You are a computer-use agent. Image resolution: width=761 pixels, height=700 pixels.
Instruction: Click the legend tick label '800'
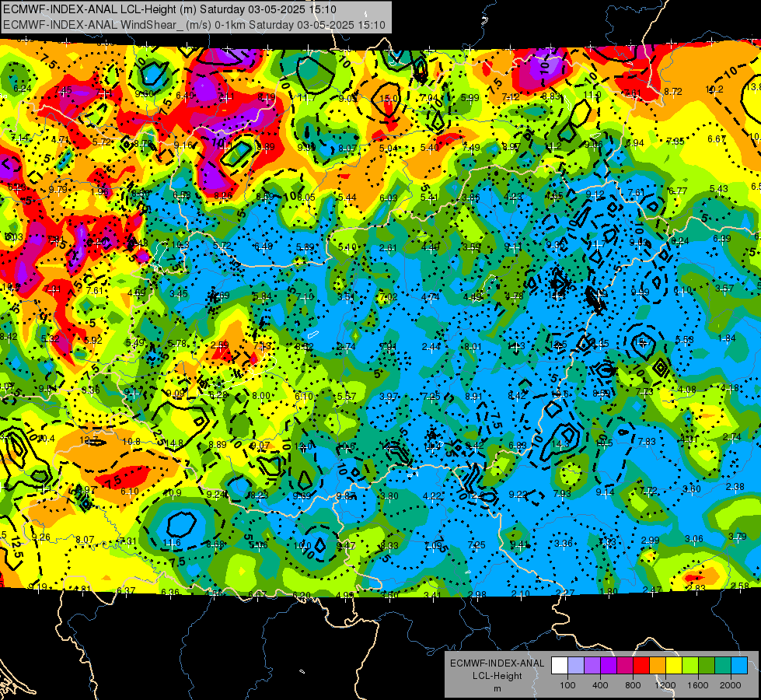pos(633,685)
